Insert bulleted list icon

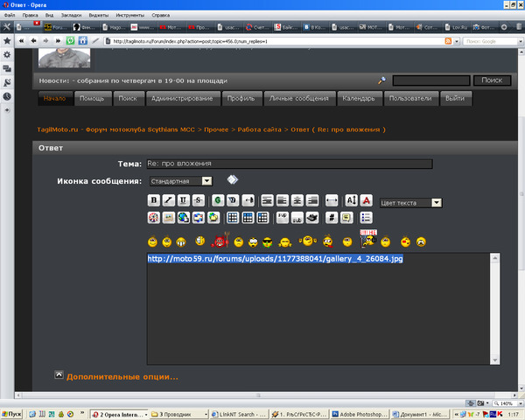tap(366, 218)
